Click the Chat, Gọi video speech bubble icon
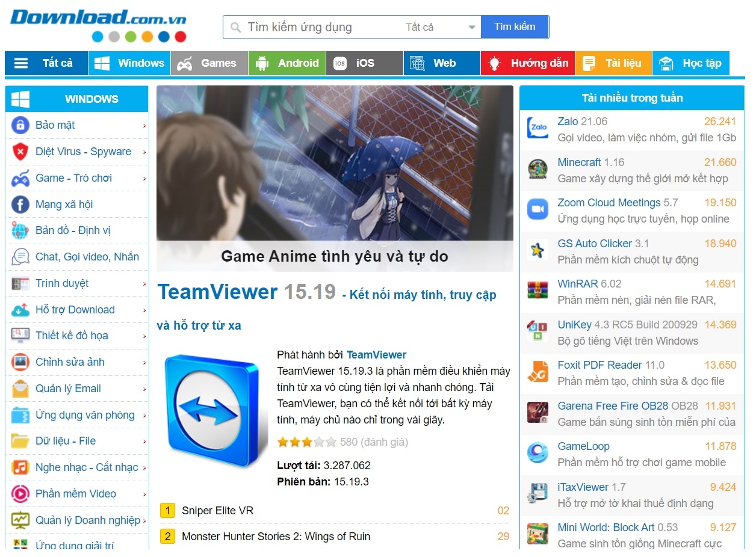 point(20,257)
